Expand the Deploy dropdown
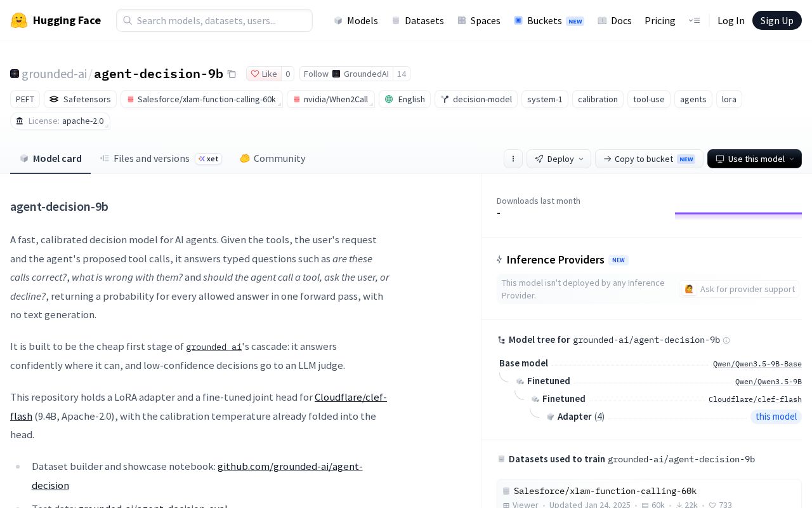Image resolution: width=812 pixels, height=508 pixels. click(x=559, y=159)
